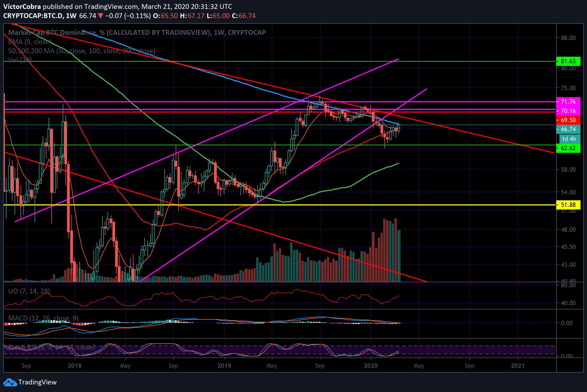This screenshot has height=392, width=587.
Task: Click the yellow 51.88 price label
Action: tap(568, 205)
